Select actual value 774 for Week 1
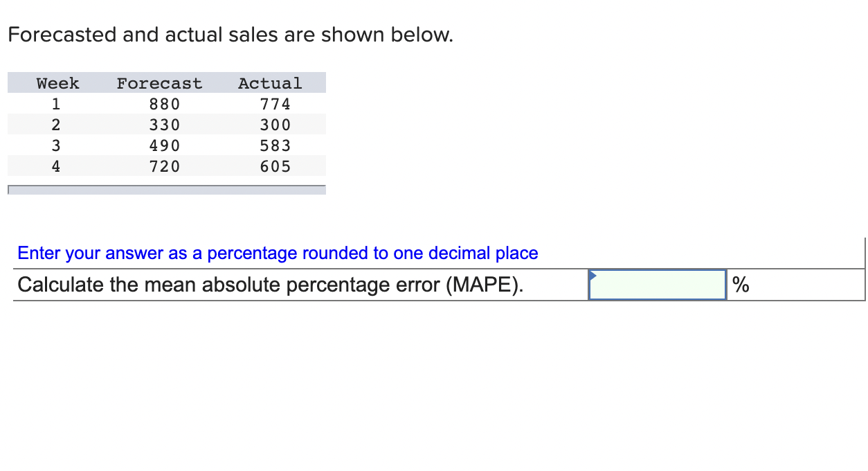868x471 pixels. pyautogui.click(x=275, y=103)
